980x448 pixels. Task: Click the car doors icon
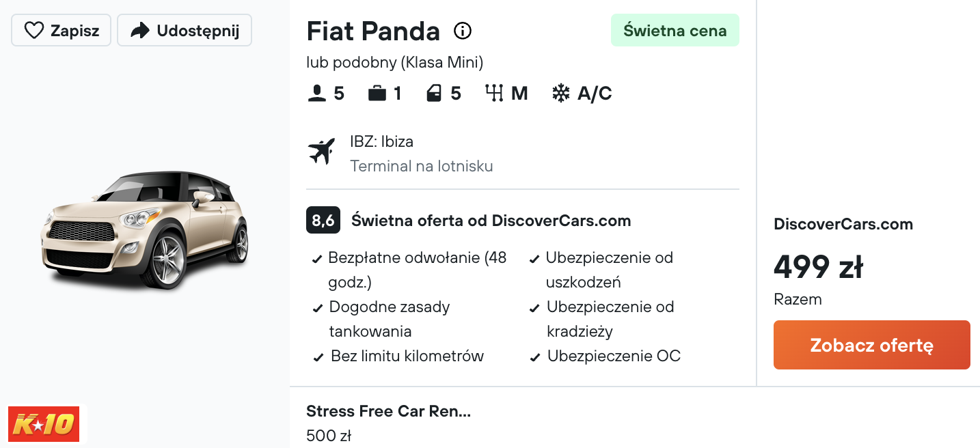click(434, 94)
